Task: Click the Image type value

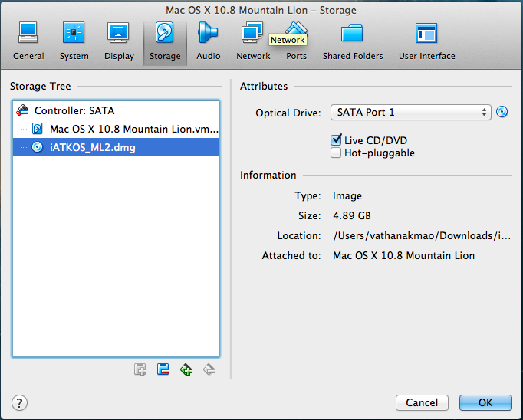Action: click(347, 195)
